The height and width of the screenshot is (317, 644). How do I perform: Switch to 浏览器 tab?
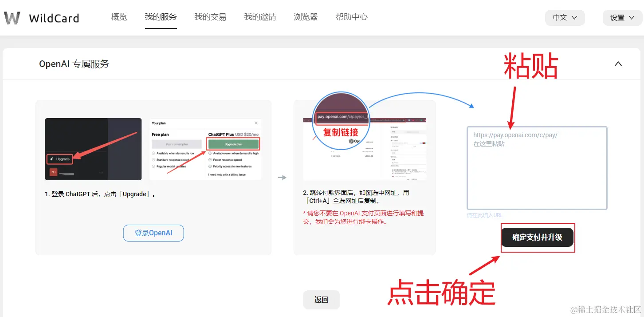(x=306, y=17)
